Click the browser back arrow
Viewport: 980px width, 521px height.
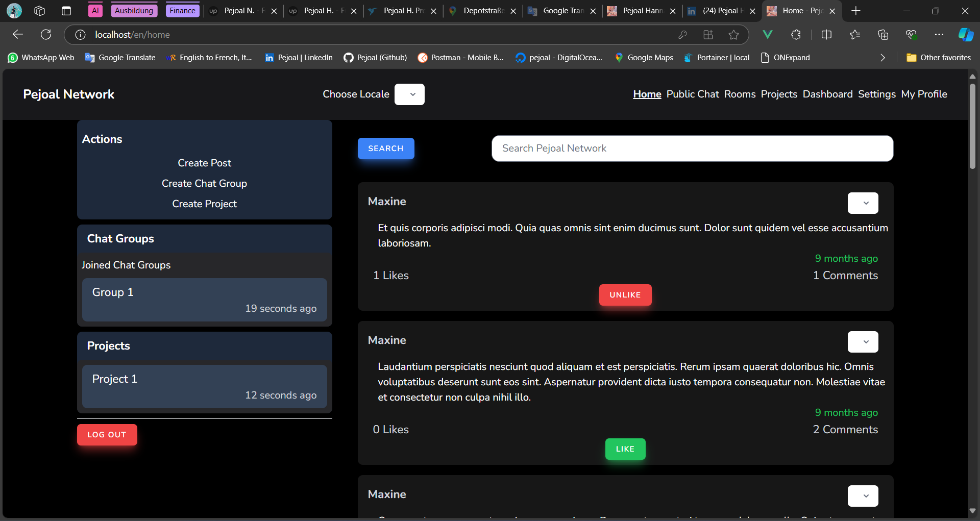(17, 34)
